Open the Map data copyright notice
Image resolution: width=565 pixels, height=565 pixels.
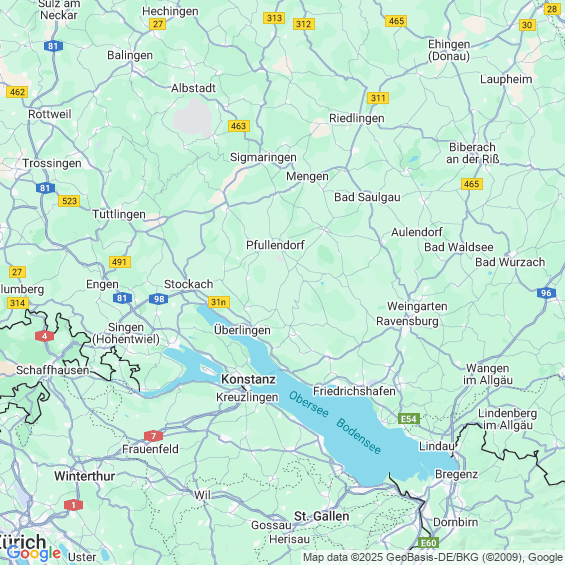point(433,557)
